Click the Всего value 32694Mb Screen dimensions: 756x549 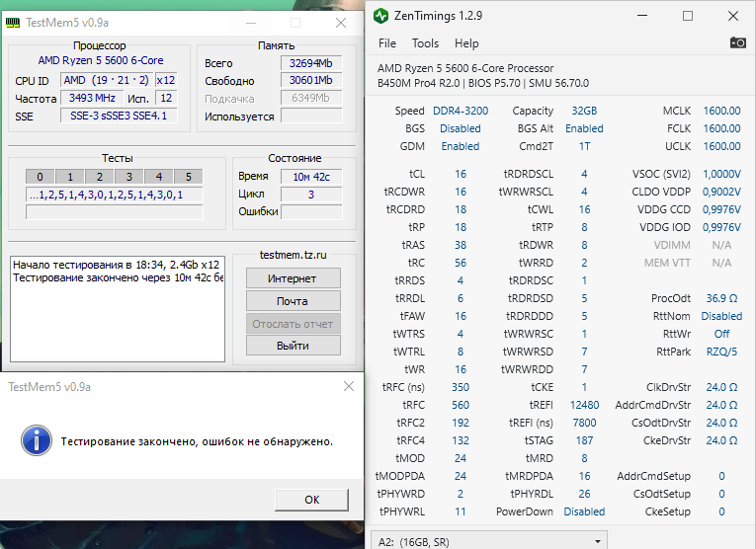[x=311, y=63]
